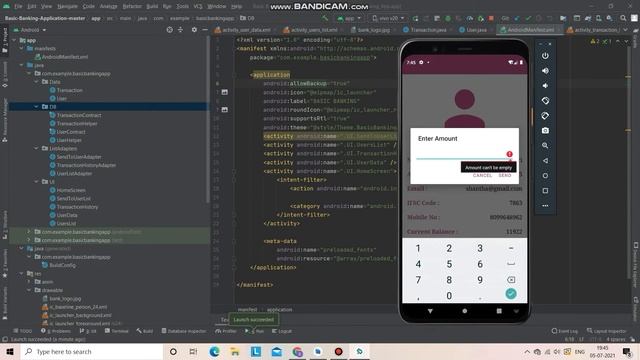Open the Terminal tool window
The image size is (640, 360).
point(117,331)
